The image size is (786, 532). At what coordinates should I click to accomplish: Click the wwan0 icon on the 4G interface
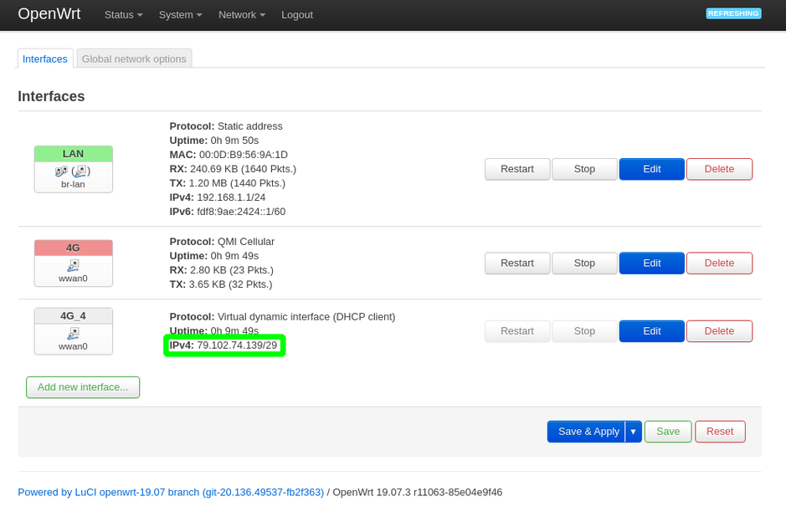73,264
